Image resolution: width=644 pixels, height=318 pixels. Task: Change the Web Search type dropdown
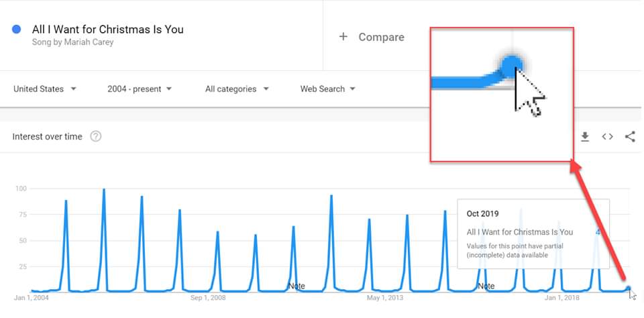327,89
